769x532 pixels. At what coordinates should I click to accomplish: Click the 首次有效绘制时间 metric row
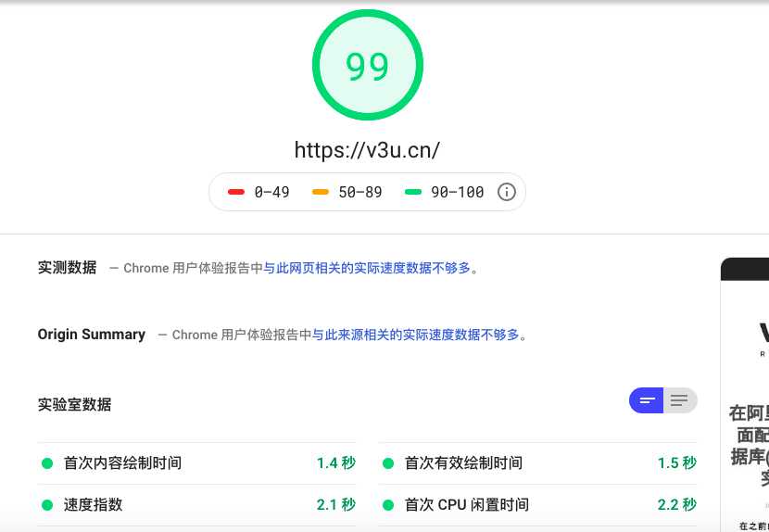[537, 463]
